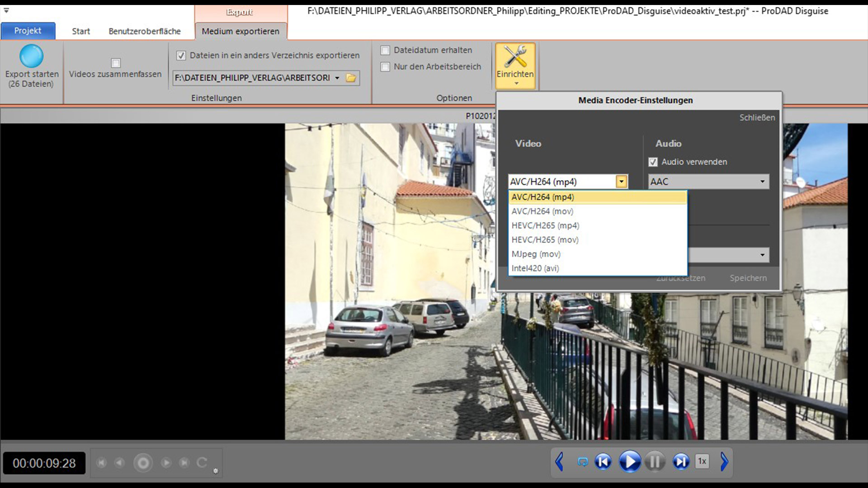Open the AAC audio codec dropdown
The image size is (868, 488).
[762, 182]
